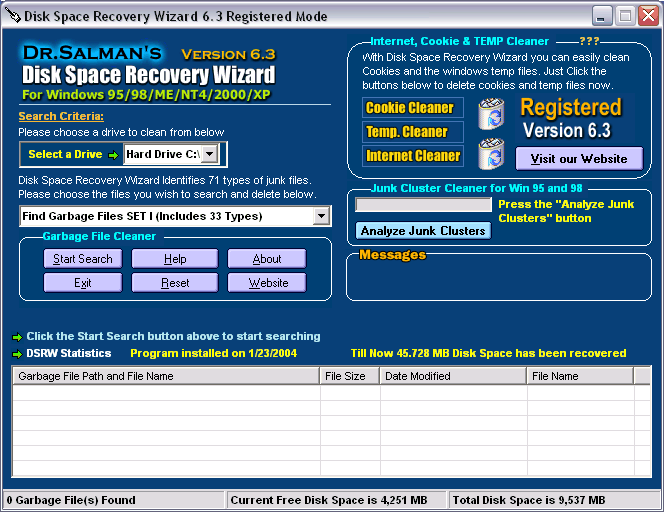Sort by the File Size column header

(x=349, y=376)
